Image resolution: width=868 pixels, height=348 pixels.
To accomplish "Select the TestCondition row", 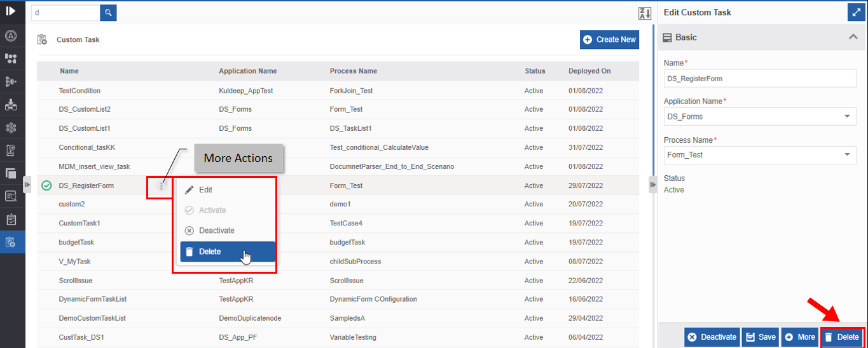I will pyautogui.click(x=338, y=91).
